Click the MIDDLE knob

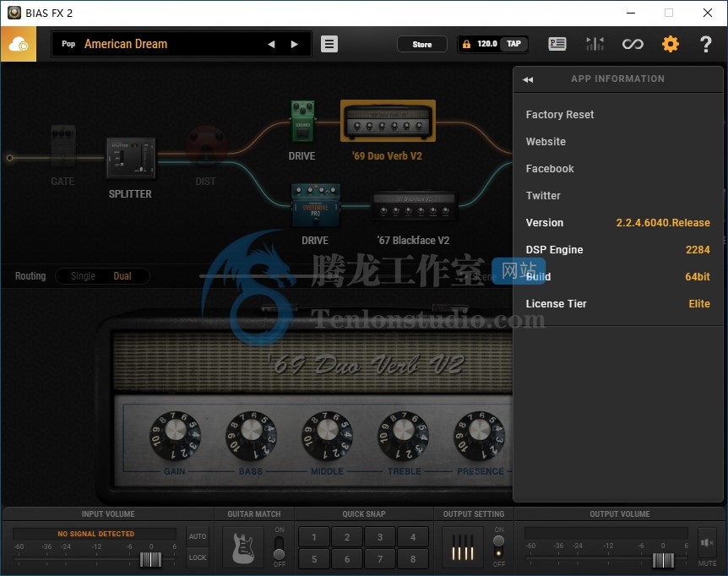[x=328, y=436]
